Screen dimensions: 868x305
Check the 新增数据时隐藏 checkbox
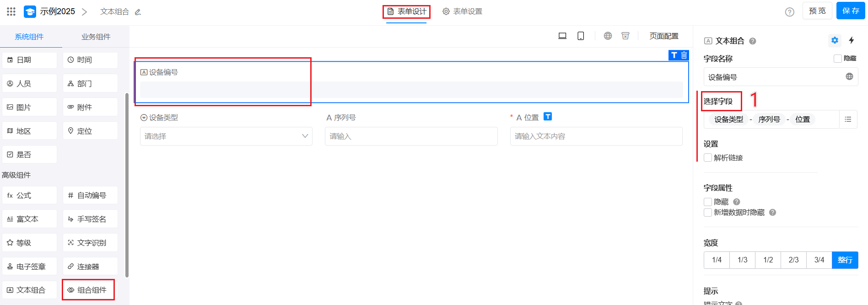(708, 212)
